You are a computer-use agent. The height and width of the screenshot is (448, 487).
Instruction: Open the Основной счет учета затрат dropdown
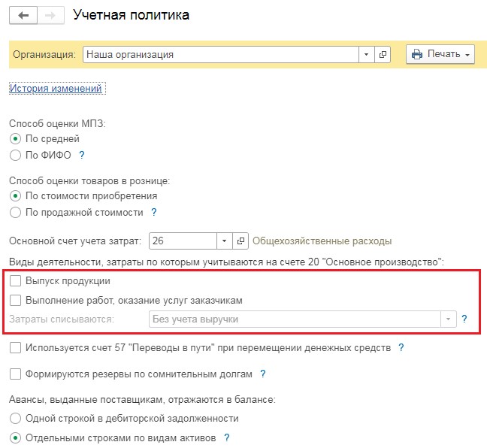click(224, 241)
